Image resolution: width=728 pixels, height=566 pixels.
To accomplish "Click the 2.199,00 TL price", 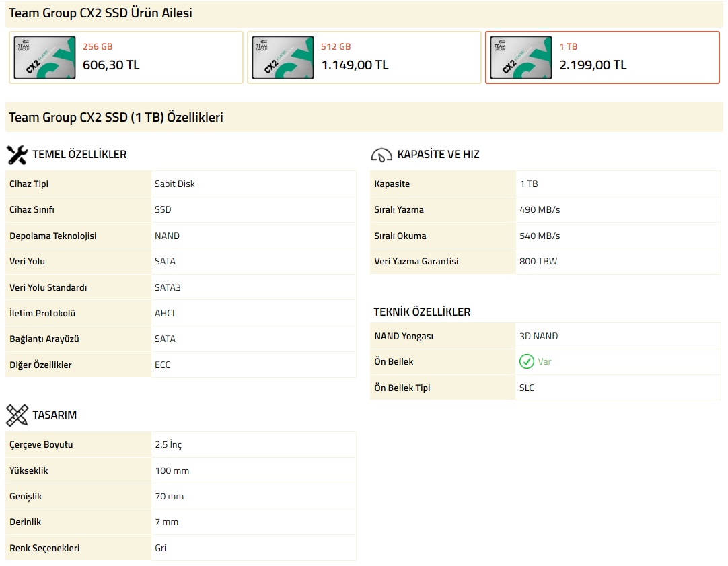I will pos(593,65).
